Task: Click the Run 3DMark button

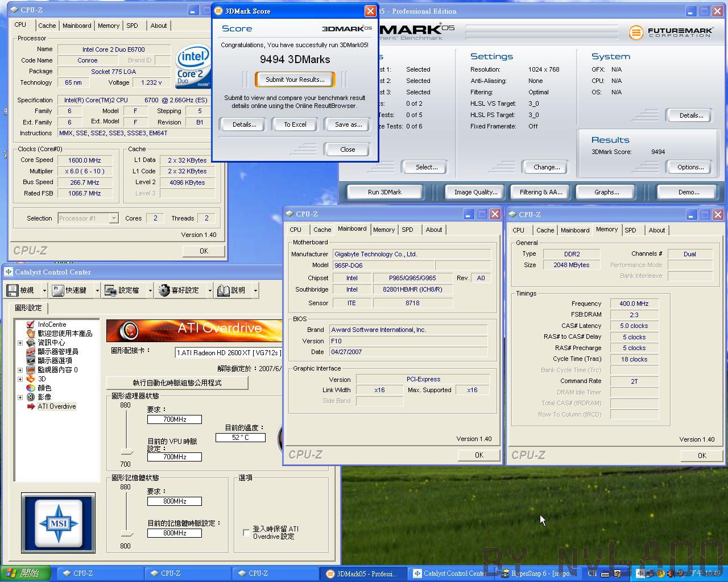Action: [x=384, y=192]
